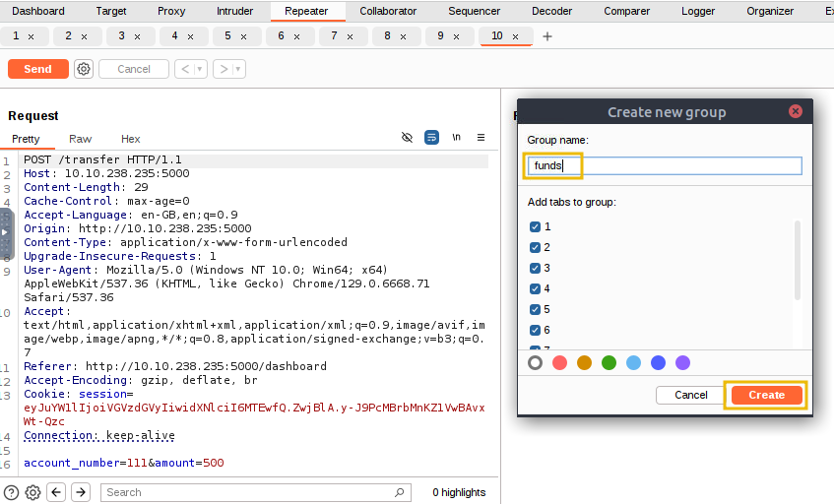Open the Collaborator tab

coord(388,11)
